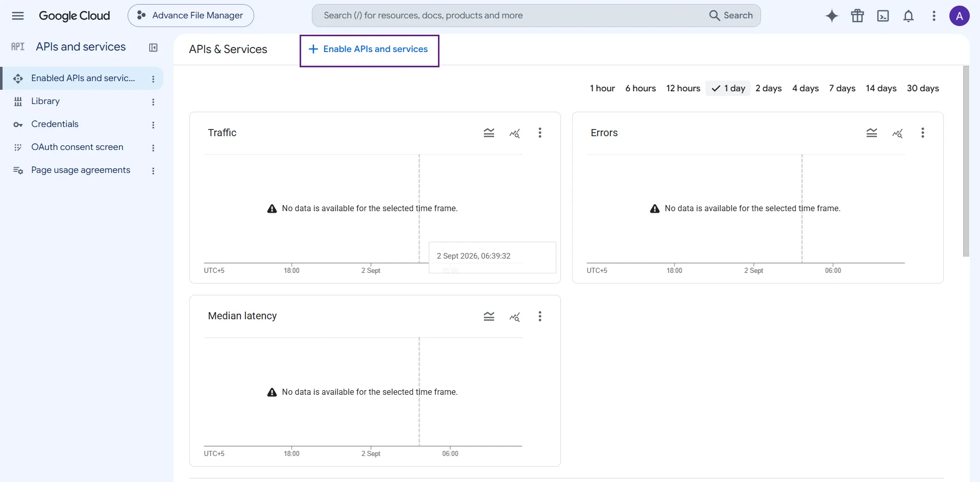Screen dimensions: 980x482
Task: Open Credentials row overflow menu
Action: click(153, 125)
